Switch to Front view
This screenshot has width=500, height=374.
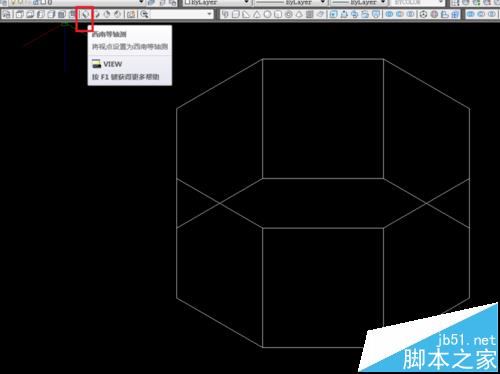point(61,14)
